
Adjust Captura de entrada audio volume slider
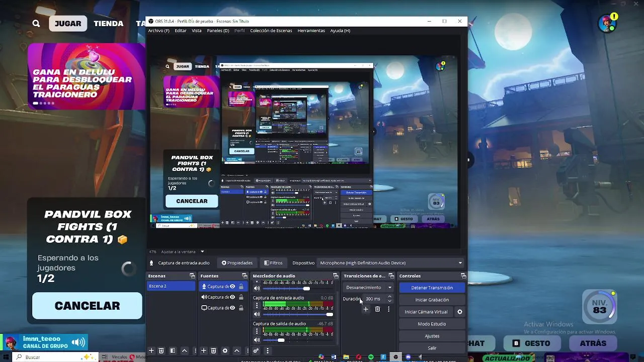[298, 314]
